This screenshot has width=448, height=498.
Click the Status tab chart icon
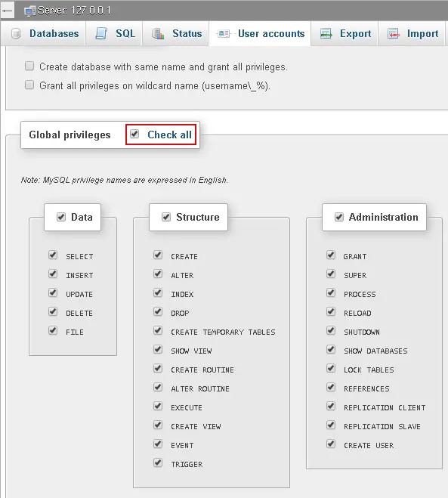click(x=158, y=34)
